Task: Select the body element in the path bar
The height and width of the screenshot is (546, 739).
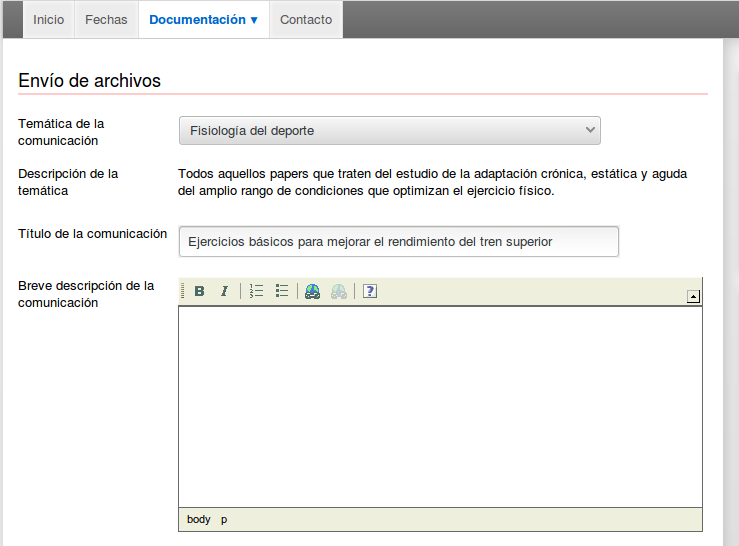Action: [x=198, y=520]
